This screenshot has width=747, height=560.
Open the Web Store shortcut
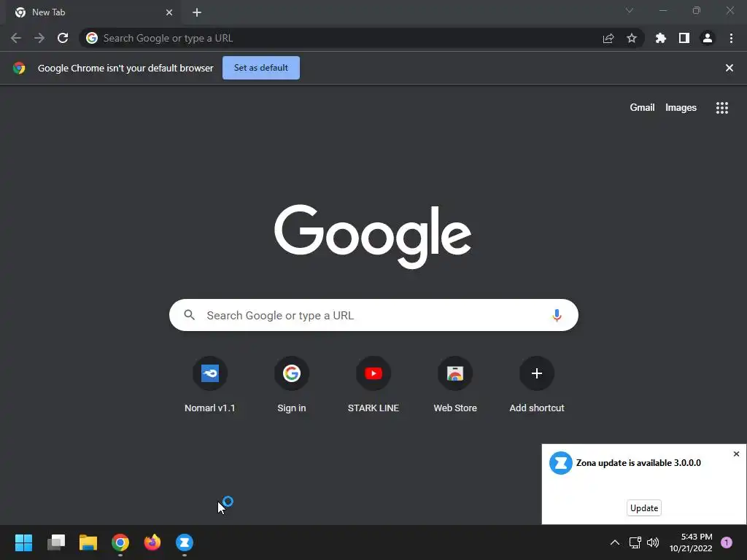(455, 385)
